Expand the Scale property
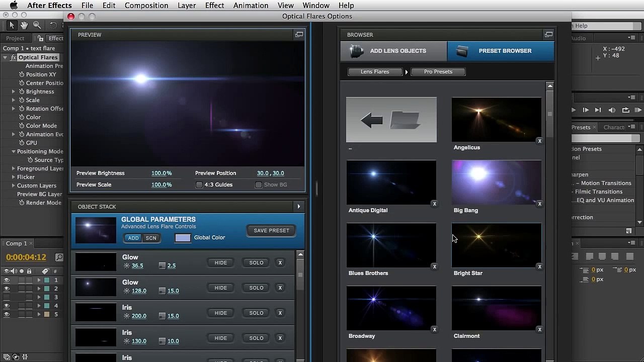 (14, 100)
